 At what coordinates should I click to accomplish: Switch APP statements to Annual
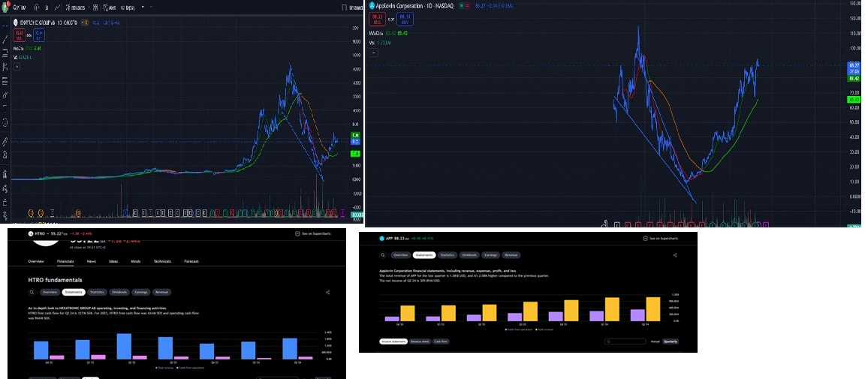[655, 341]
